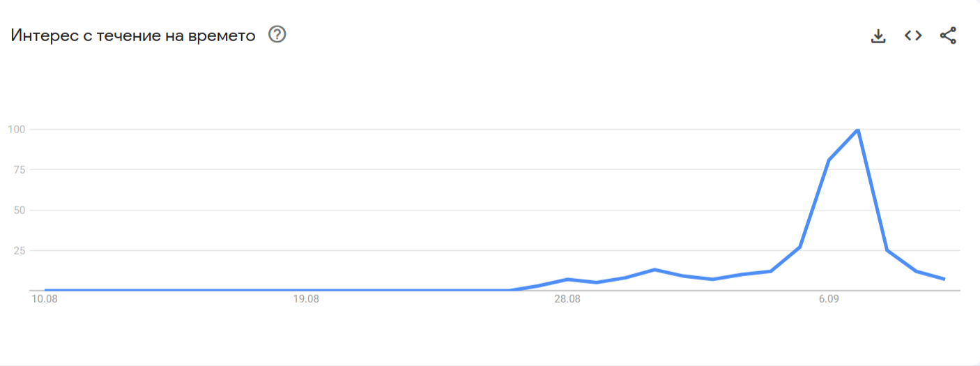Click the 25 value label on y-axis
The image size is (980, 366).
pyautogui.click(x=20, y=250)
